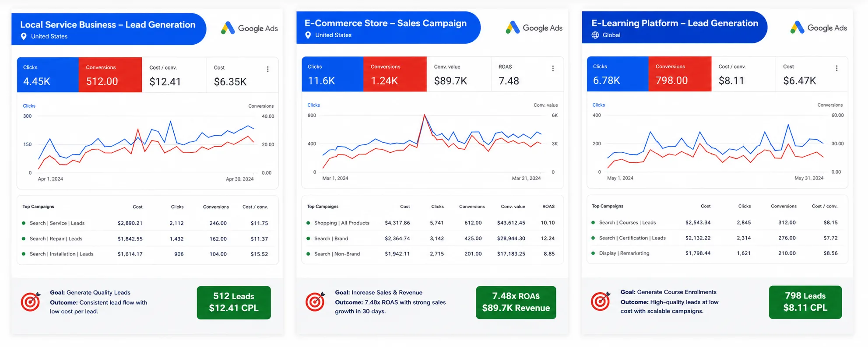Select Shopping | All Products campaign row
Screen dimensions: 868x347
432,223
